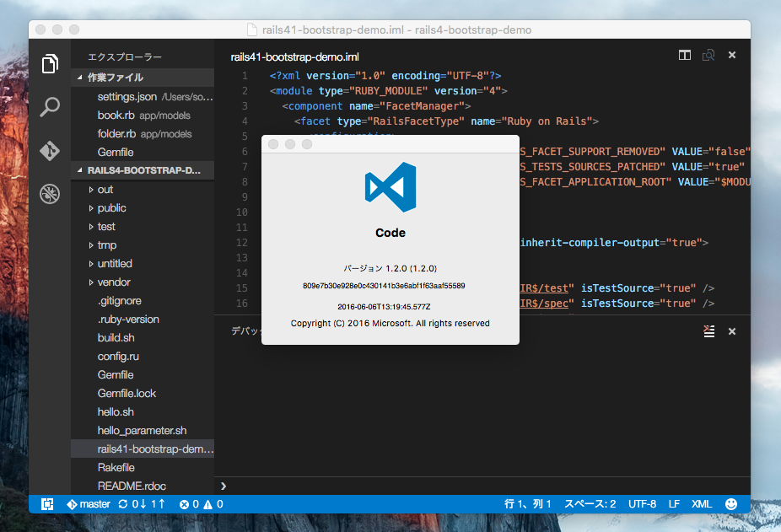Open the Explorer view in activity bar
Screen dimensions: 781x532
[x=50, y=63]
